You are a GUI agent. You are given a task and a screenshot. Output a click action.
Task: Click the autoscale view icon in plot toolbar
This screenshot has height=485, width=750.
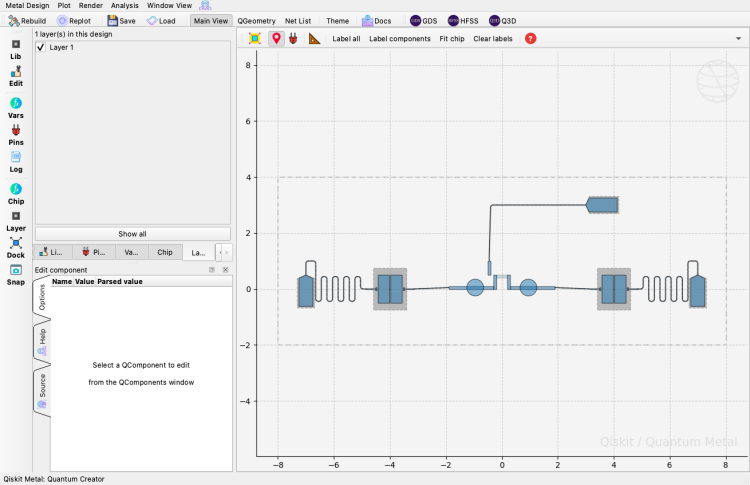coord(254,38)
